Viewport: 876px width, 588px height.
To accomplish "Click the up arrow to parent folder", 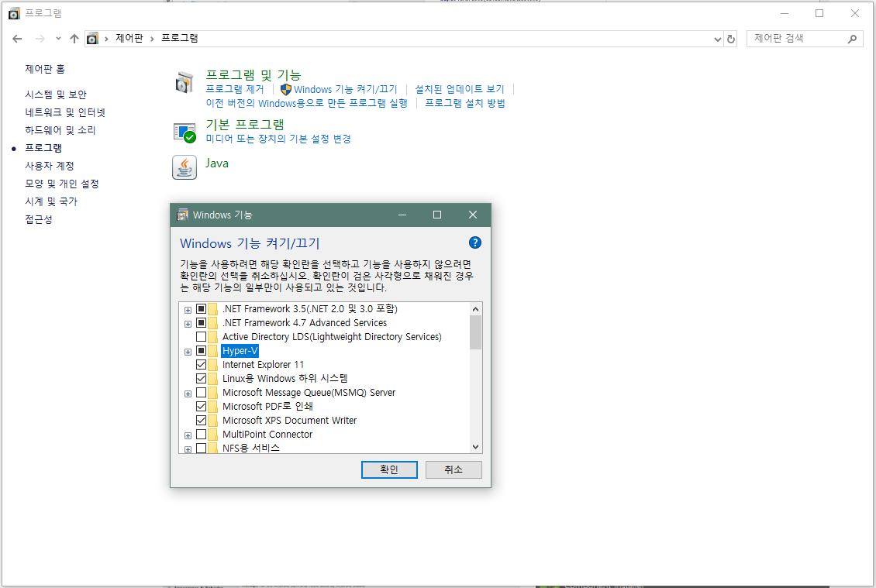I will coord(74,39).
